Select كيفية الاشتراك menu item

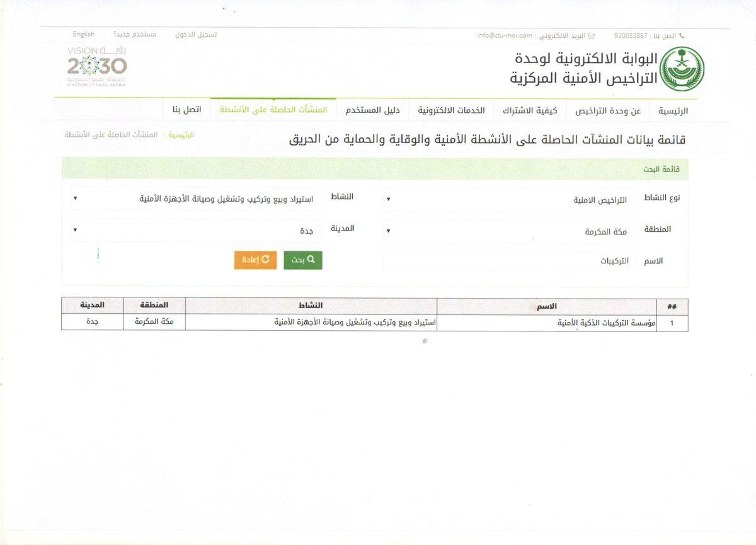pyautogui.click(x=529, y=110)
